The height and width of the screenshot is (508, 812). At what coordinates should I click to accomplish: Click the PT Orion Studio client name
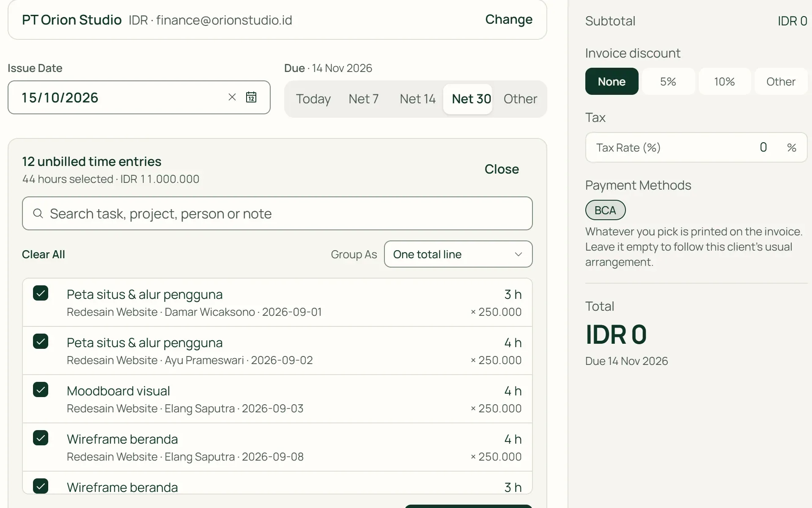click(72, 20)
